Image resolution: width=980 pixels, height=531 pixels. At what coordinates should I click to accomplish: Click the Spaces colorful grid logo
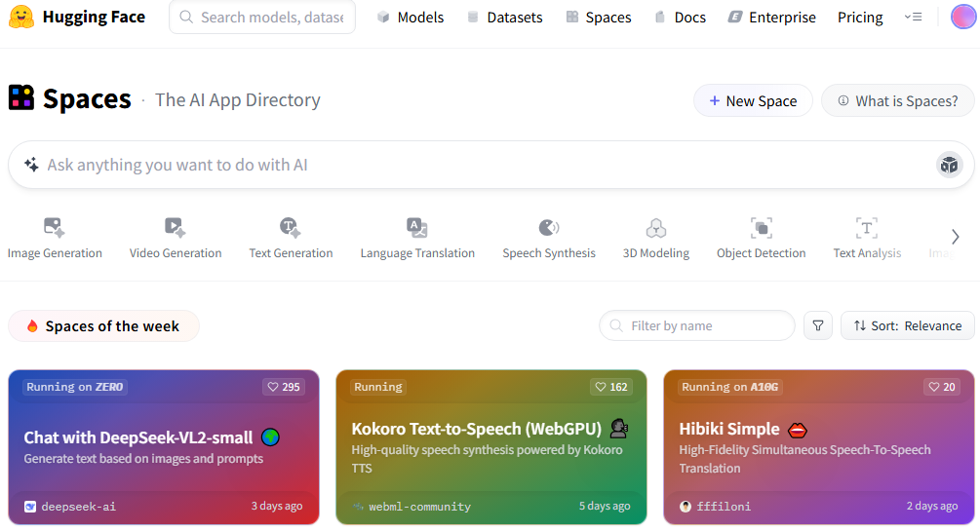click(21, 98)
